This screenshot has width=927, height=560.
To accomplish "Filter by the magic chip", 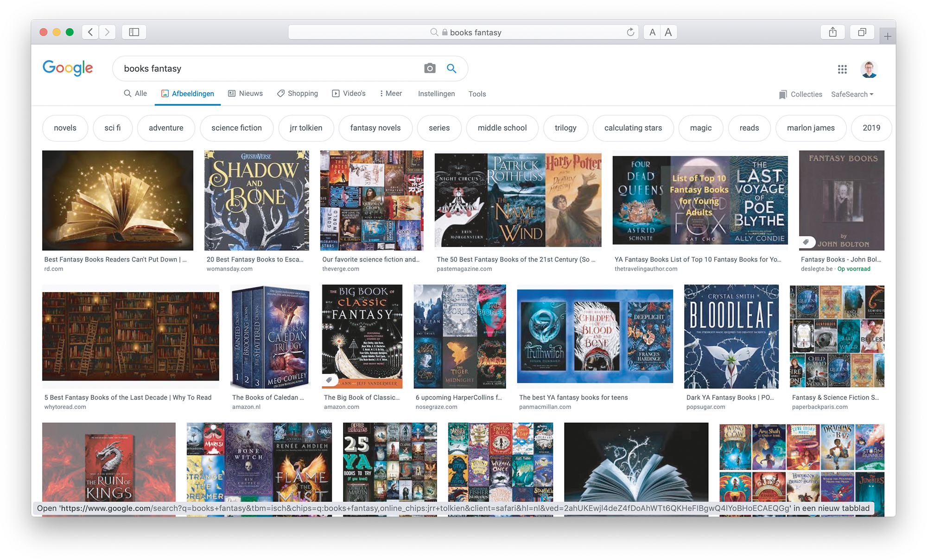I will coord(701,128).
